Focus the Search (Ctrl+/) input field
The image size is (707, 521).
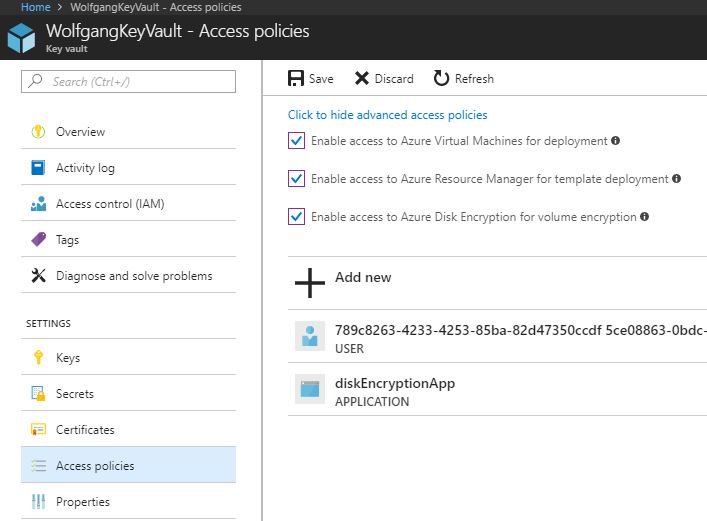(129, 81)
